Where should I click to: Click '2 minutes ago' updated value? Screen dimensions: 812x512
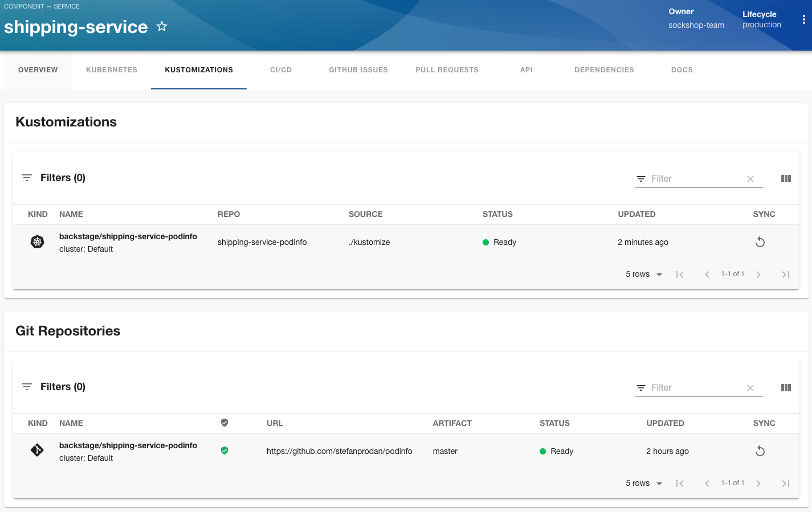point(643,242)
